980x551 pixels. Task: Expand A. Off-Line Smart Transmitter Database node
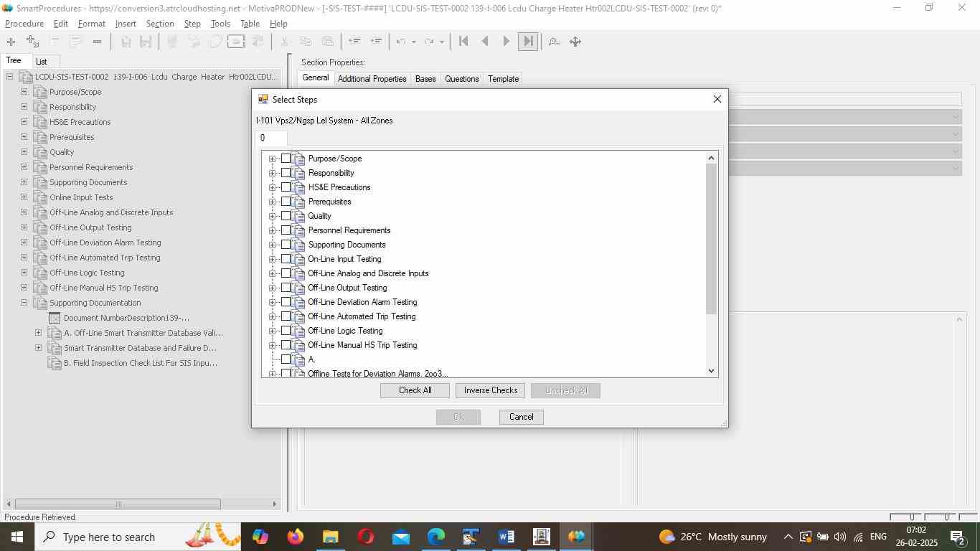(38, 333)
